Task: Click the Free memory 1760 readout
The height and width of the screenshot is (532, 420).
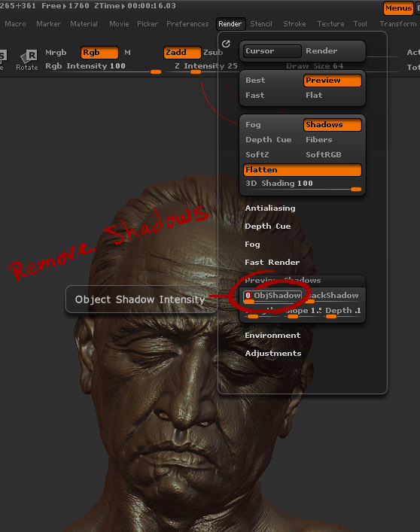Action: (x=65, y=6)
